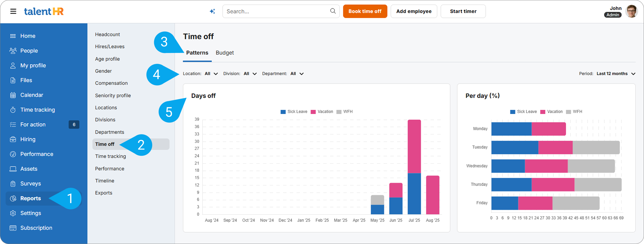The height and width of the screenshot is (244, 644).
Task: Open the Calendar sidebar icon
Action: click(13, 95)
